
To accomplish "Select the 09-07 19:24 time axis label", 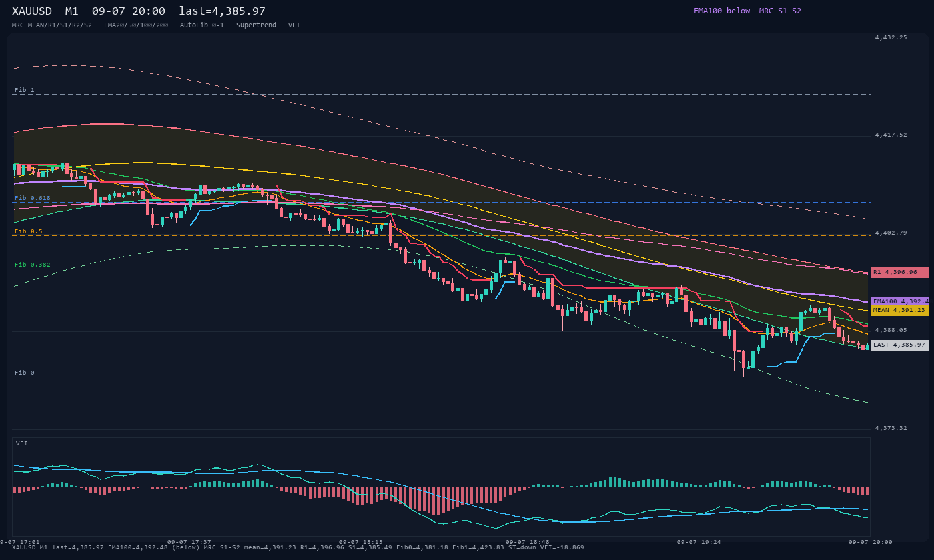I will [x=699, y=542].
